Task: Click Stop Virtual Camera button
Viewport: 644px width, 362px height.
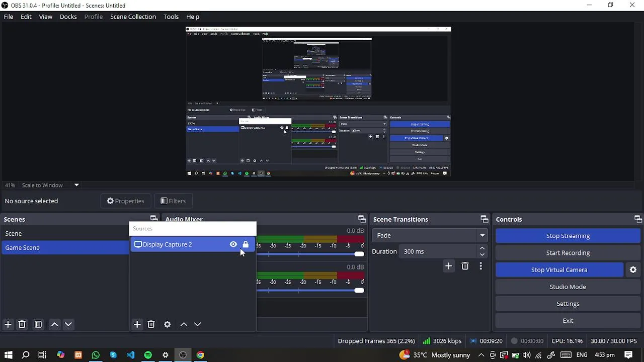Action: [559, 270]
